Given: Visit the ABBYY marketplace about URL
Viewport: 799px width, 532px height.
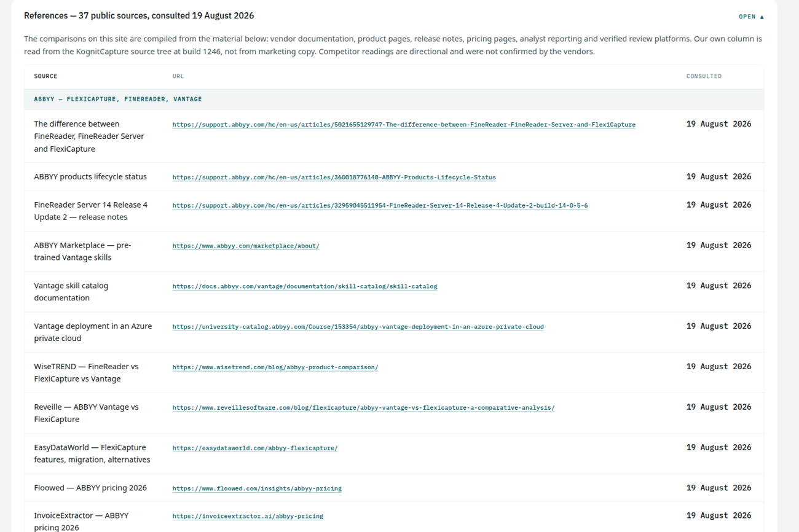Looking at the screenshot, I should (x=246, y=246).
